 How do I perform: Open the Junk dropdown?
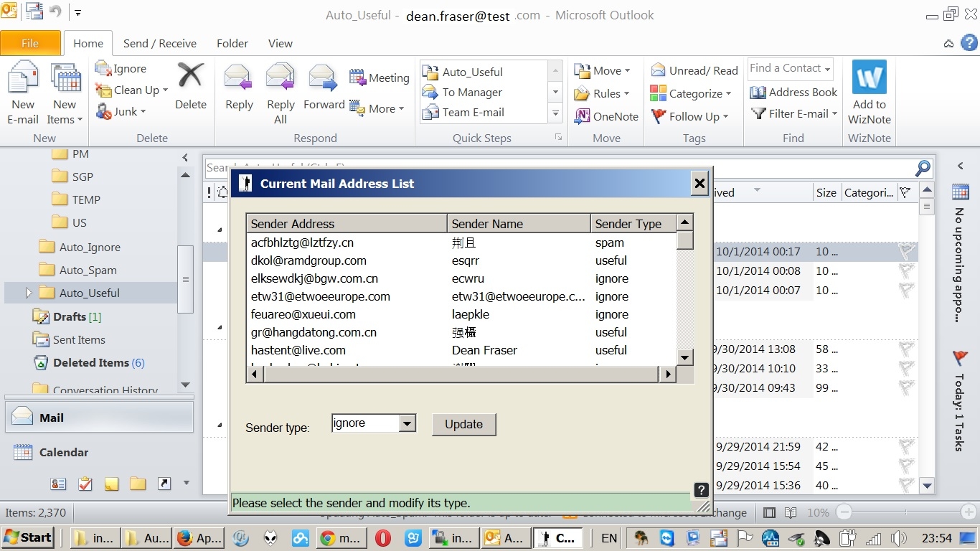pos(121,112)
